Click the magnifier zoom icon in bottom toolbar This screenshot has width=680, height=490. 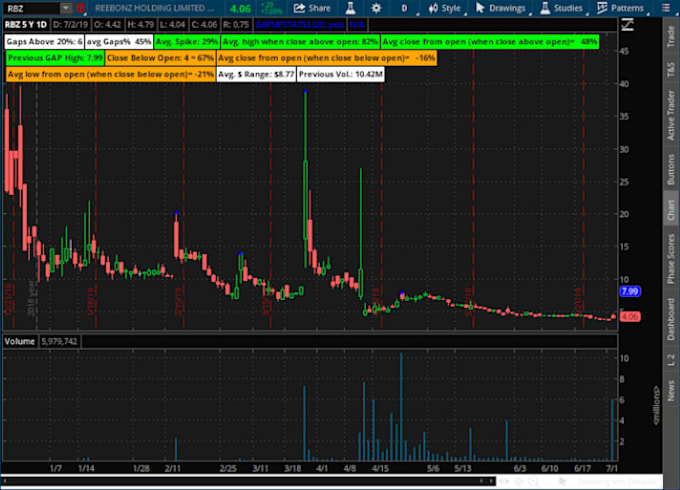[x=533, y=481]
